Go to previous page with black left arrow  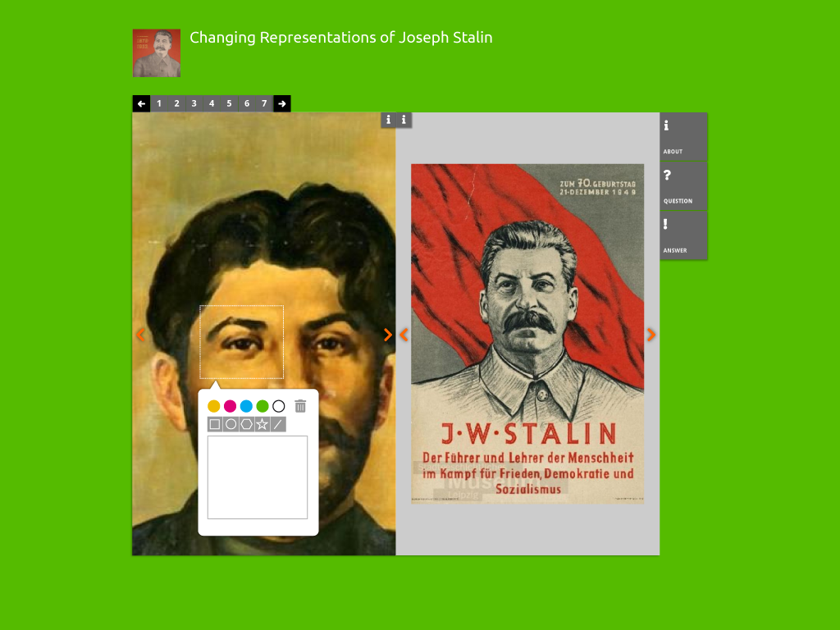pyautogui.click(x=141, y=103)
